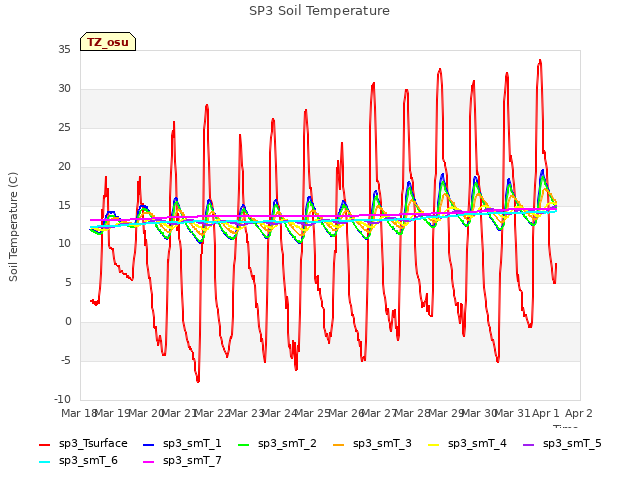This screenshot has height=480, width=640.
Task: Click the sp3_smT_4 legend label
Action: click(477, 444)
